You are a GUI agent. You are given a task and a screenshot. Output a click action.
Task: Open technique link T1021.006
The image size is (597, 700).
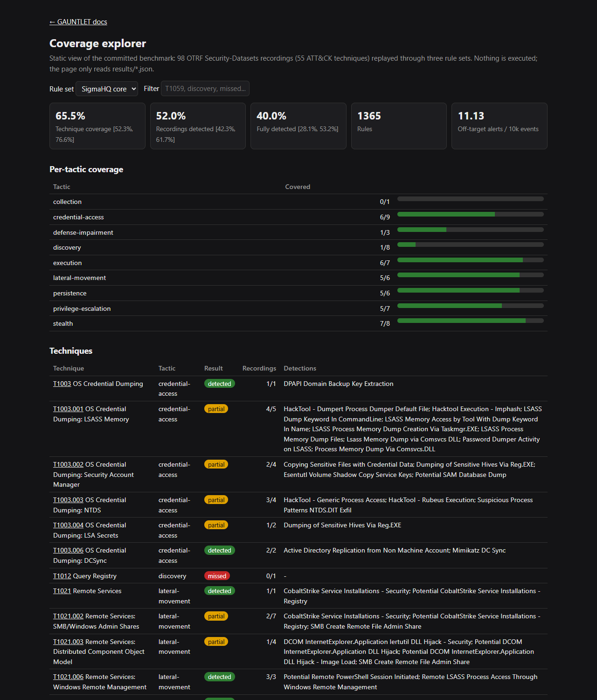68,677
